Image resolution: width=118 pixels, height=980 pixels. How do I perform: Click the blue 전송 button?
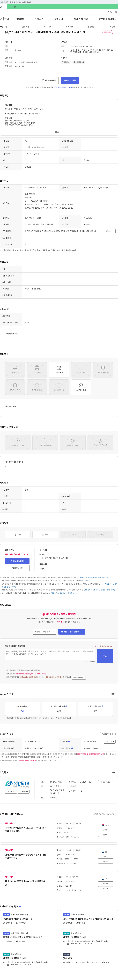click(x=105, y=656)
